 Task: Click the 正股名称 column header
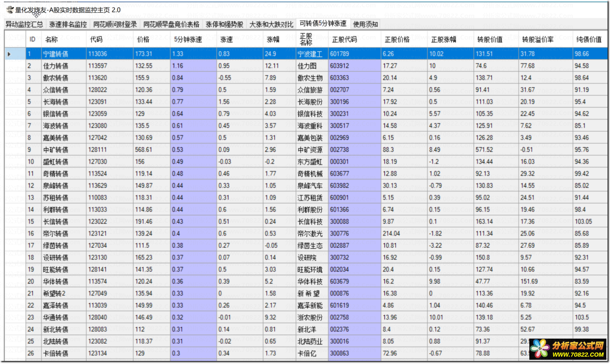click(x=312, y=39)
